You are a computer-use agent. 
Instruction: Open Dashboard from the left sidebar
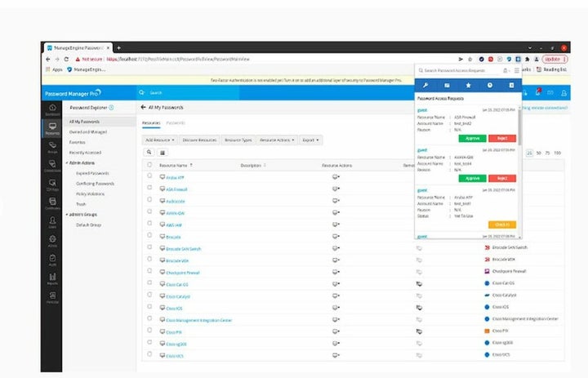[52, 109]
